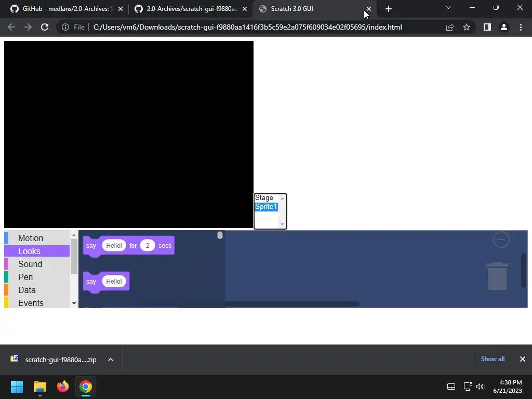The image size is (532, 399).
Task: Reload the current page
Action: [x=45, y=27]
